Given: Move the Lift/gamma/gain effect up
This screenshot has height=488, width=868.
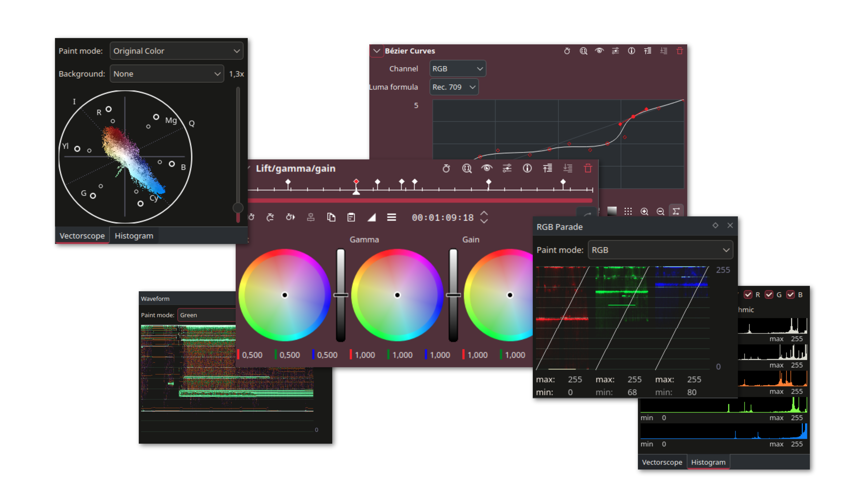Looking at the screenshot, I should [547, 168].
